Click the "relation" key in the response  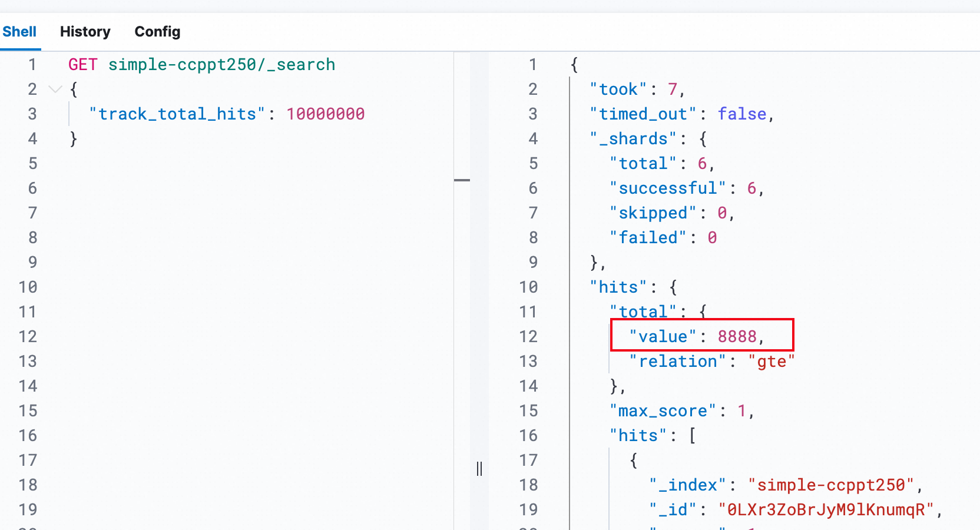click(678, 362)
